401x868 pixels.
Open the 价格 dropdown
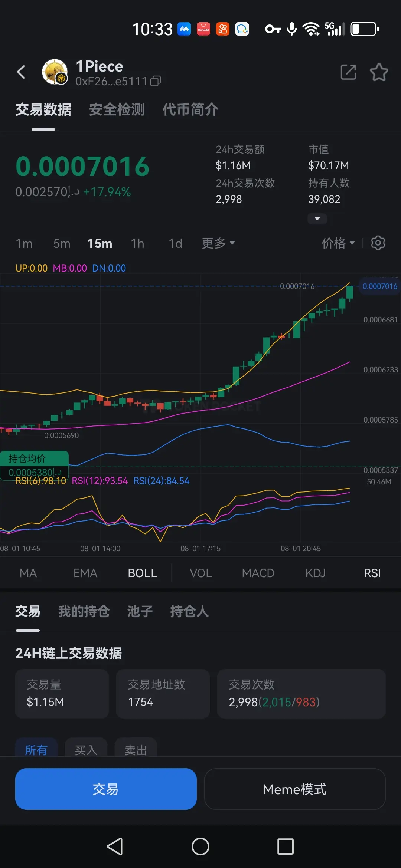(338, 243)
